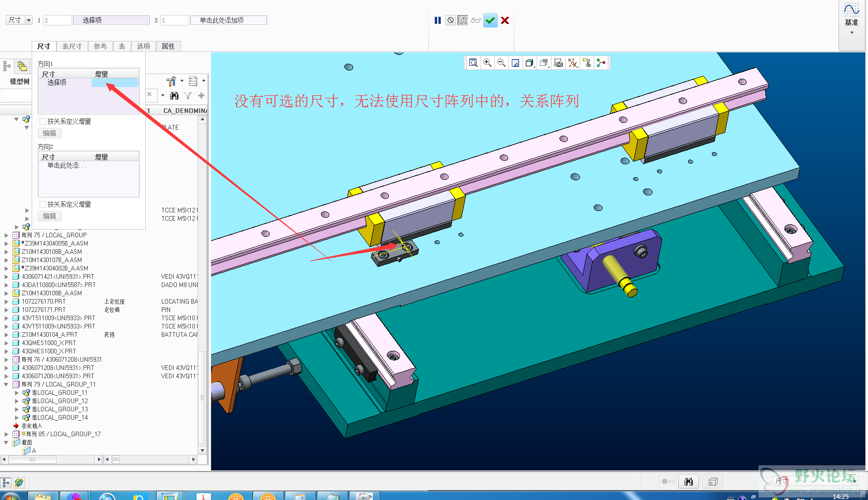The height and width of the screenshot is (500, 868).
Task: Expand the 阵列 85 / LOCAL_GROUP_17 node
Action: coord(6,434)
